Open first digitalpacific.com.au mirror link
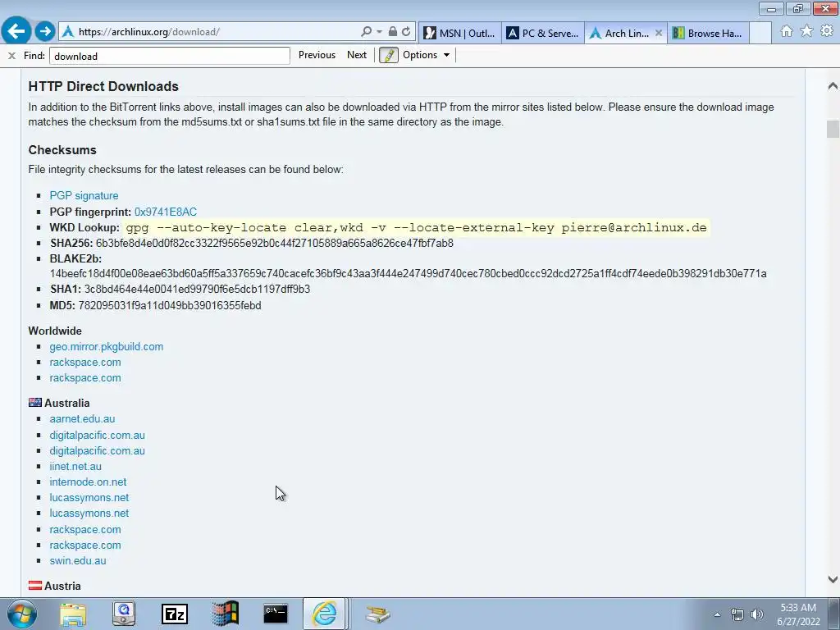Screen dimensions: 840x630 [x=98, y=435]
